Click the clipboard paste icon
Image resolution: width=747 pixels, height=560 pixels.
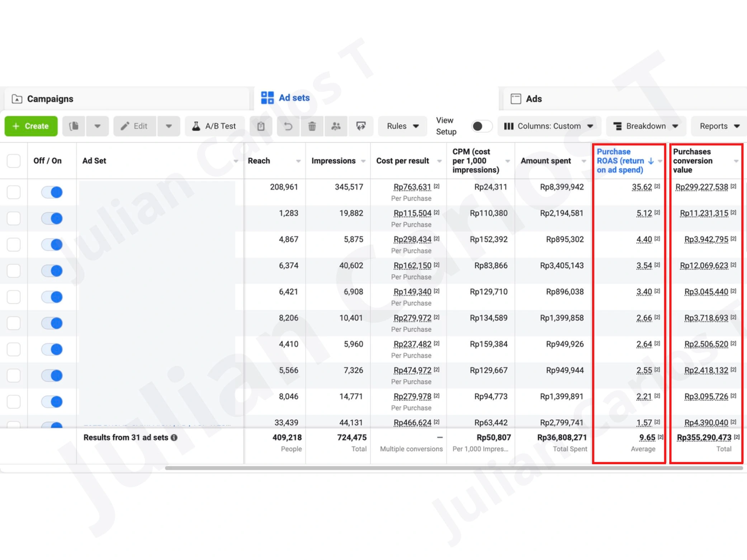pos(261,126)
